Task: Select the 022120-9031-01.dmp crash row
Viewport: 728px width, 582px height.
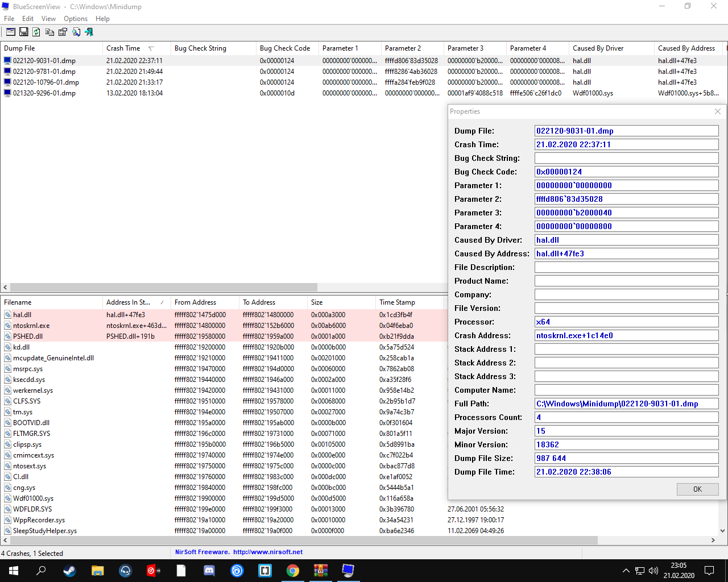Action: pyautogui.click(x=363, y=61)
